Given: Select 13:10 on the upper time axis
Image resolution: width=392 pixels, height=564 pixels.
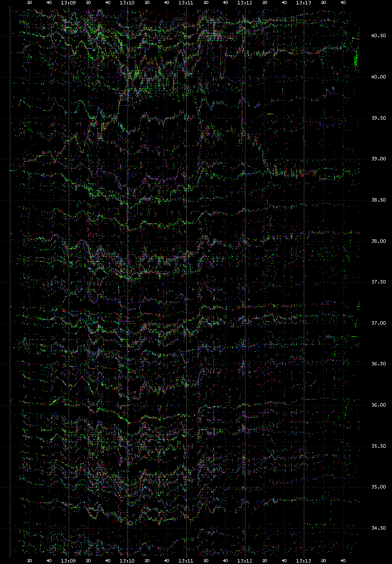Looking at the screenshot, I should [x=127, y=2].
